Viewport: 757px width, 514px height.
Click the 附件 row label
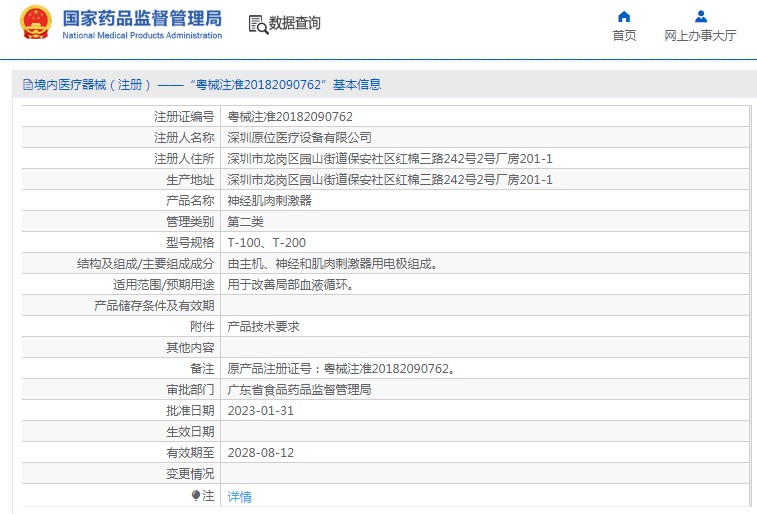click(202, 327)
